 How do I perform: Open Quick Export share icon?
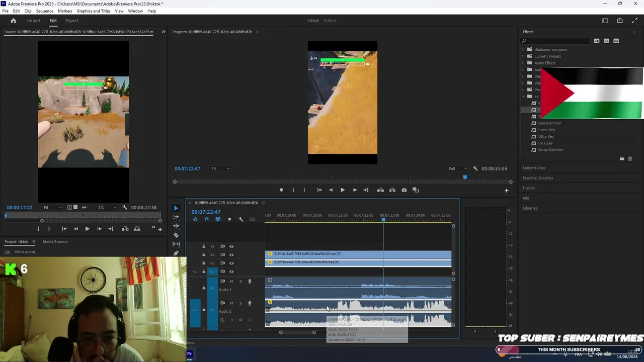coord(620,21)
